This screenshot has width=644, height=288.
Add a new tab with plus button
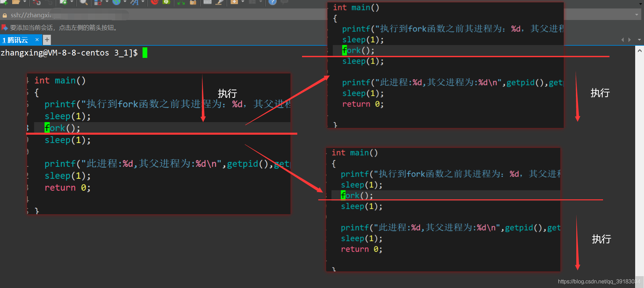pyautogui.click(x=47, y=40)
